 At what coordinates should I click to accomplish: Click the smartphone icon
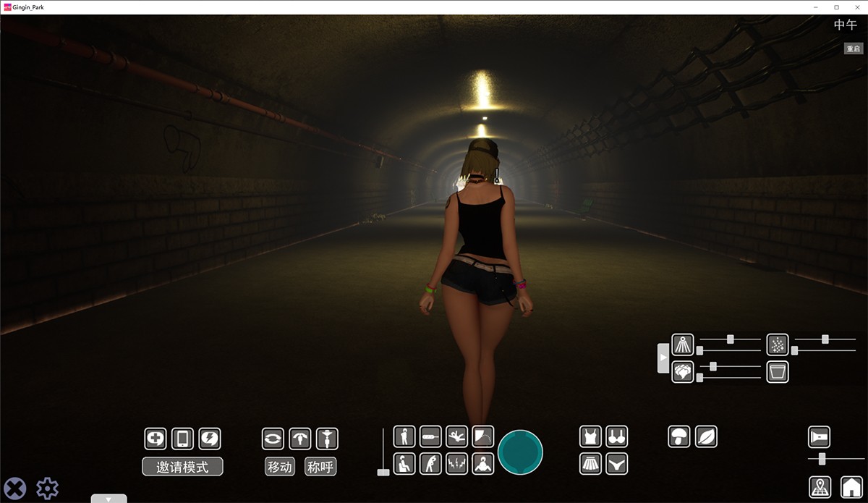(182, 439)
